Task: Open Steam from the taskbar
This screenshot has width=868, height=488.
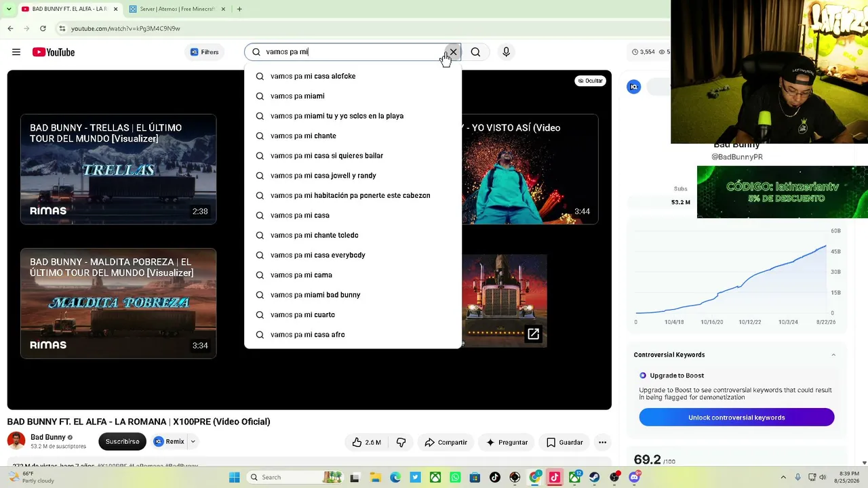Action: [x=595, y=477]
